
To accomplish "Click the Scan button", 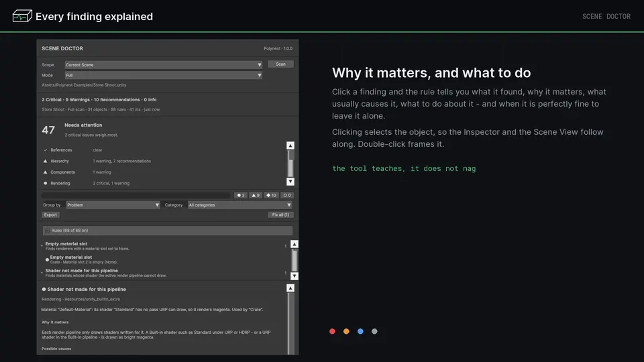I will pyautogui.click(x=280, y=64).
